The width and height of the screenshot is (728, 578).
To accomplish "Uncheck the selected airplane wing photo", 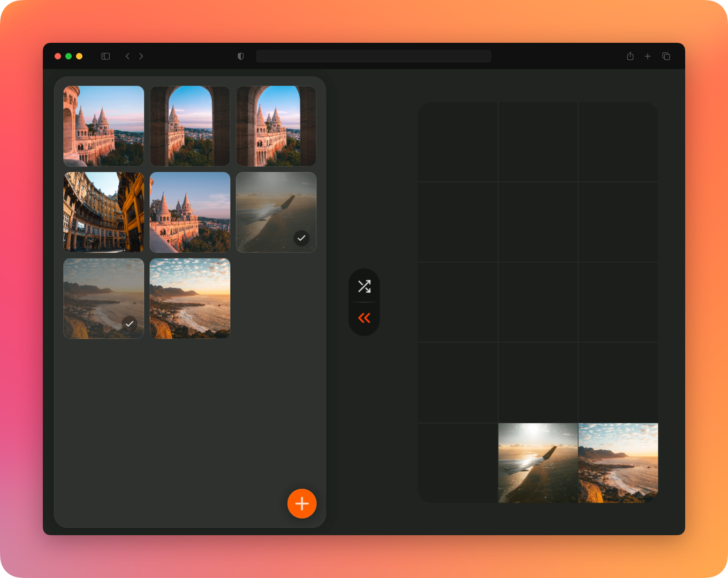I will point(301,239).
